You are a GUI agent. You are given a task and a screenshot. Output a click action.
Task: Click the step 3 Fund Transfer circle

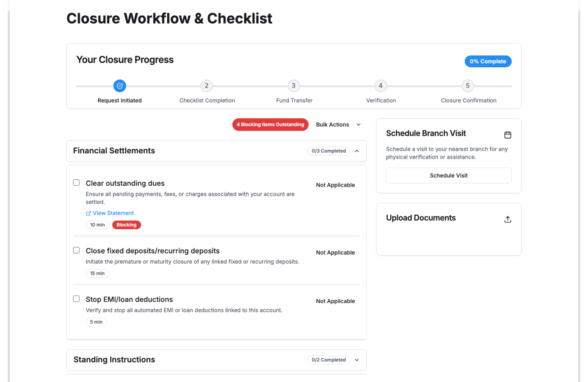pyautogui.click(x=294, y=86)
